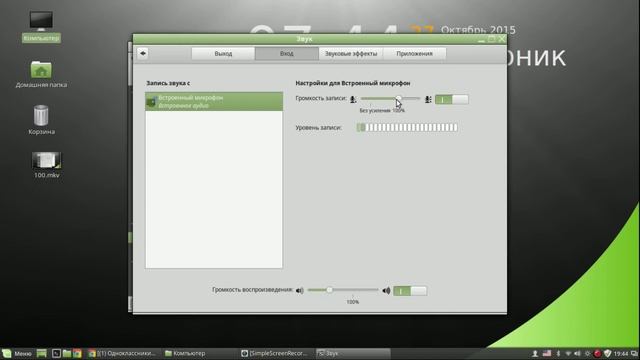Click the Громкость воспроизведения slider handle
Screen dimensions: 640x360
[329, 290]
